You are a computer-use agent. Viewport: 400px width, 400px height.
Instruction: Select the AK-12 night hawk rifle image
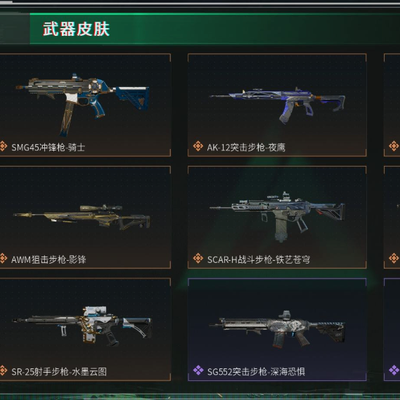277,105
